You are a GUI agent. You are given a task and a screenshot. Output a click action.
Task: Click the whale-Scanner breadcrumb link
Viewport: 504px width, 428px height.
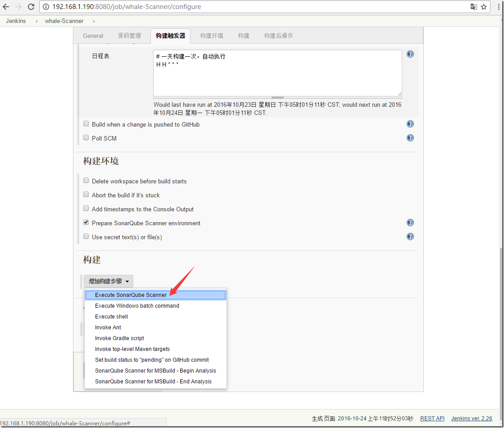(64, 21)
